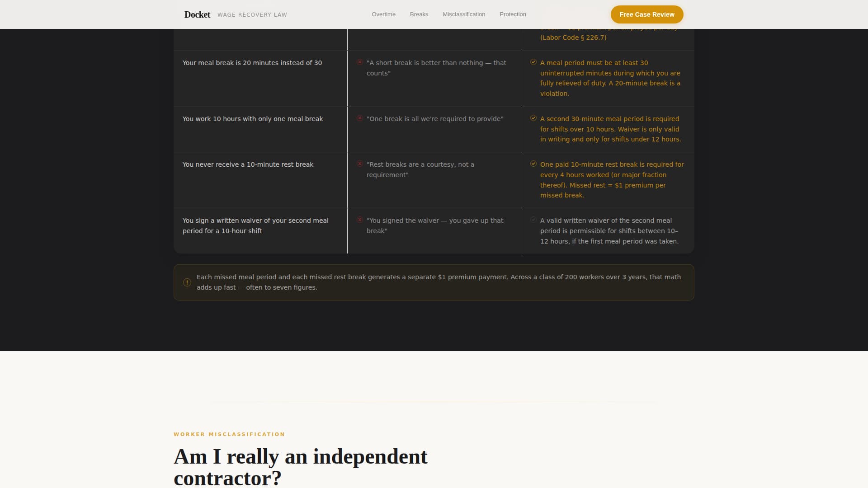Click the red X icon by the rest-breaks-courtesy quote

(360, 164)
